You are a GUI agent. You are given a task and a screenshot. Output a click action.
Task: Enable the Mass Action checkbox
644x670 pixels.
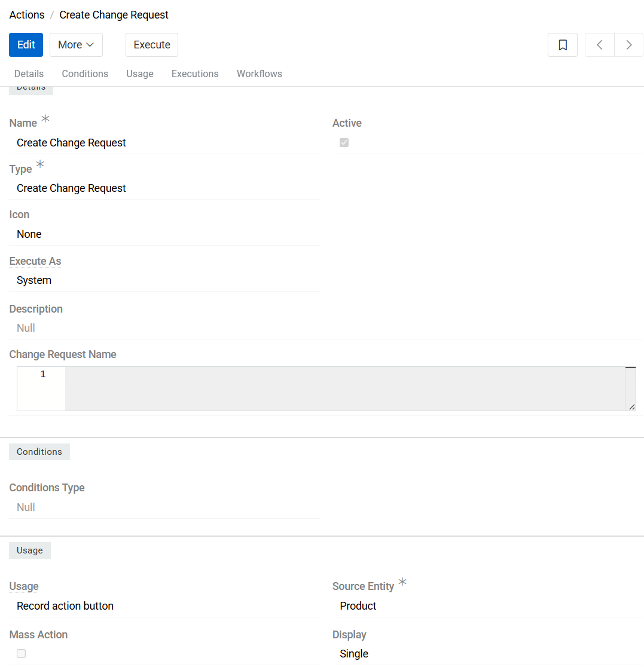tap(21, 653)
